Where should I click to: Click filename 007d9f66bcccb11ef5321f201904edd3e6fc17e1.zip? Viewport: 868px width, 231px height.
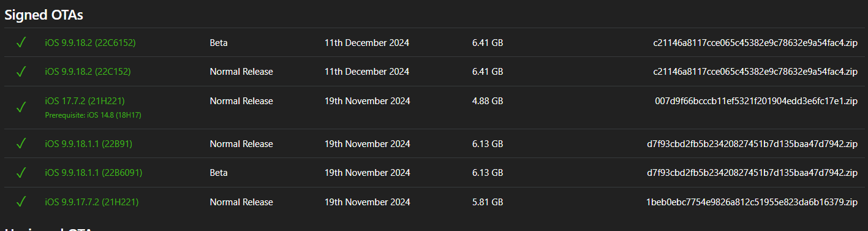click(x=756, y=100)
